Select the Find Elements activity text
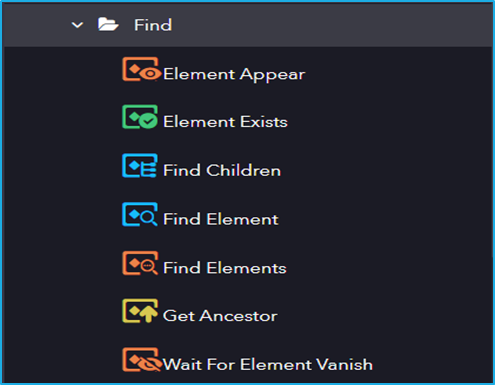Screen dimensions: 495x385 (225, 268)
